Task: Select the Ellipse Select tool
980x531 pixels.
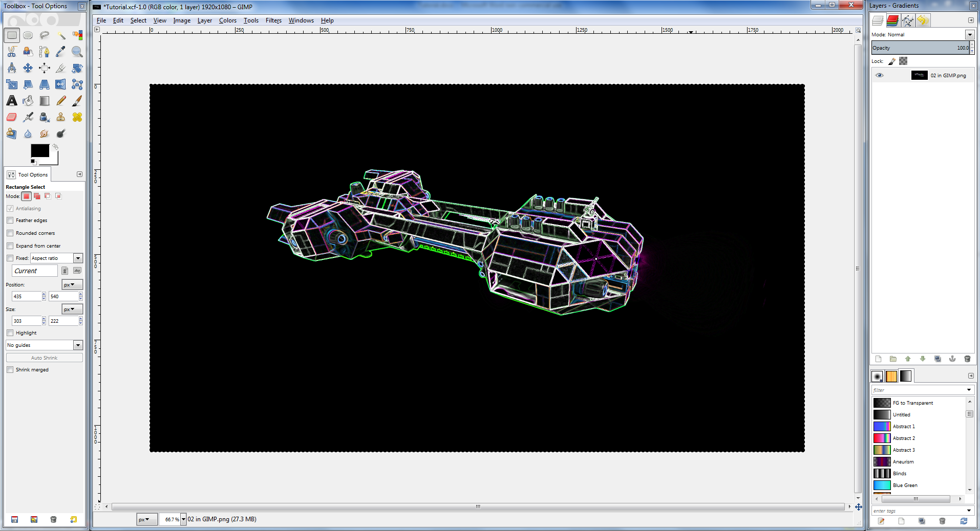Action: pos(28,35)
